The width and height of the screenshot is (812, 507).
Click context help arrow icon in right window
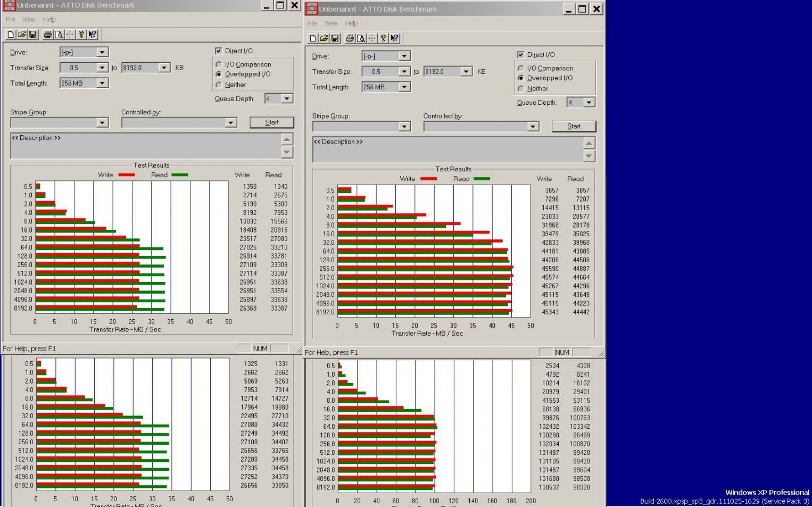394,38
